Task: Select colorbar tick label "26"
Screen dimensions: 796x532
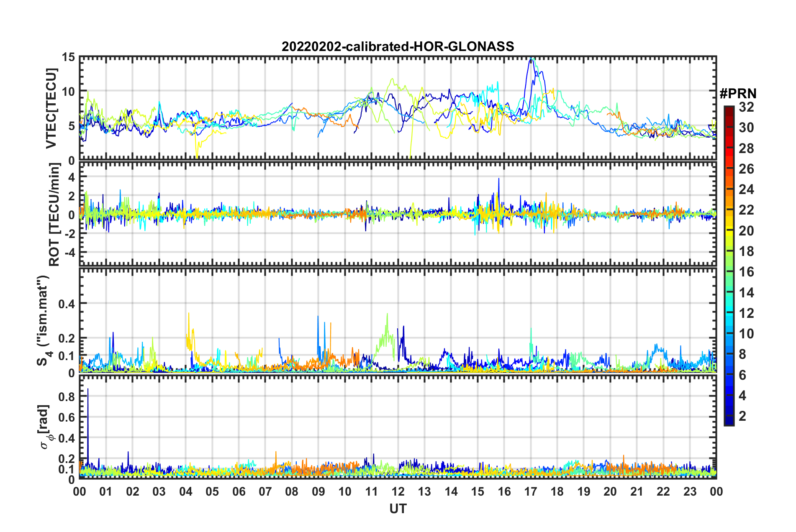Action: [x=746, y=169]
